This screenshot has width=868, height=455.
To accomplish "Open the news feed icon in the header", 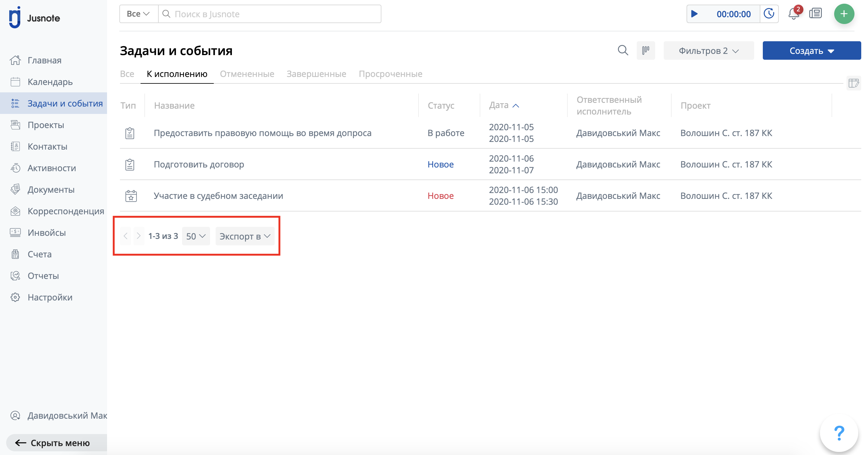I will tap(815, 14).
